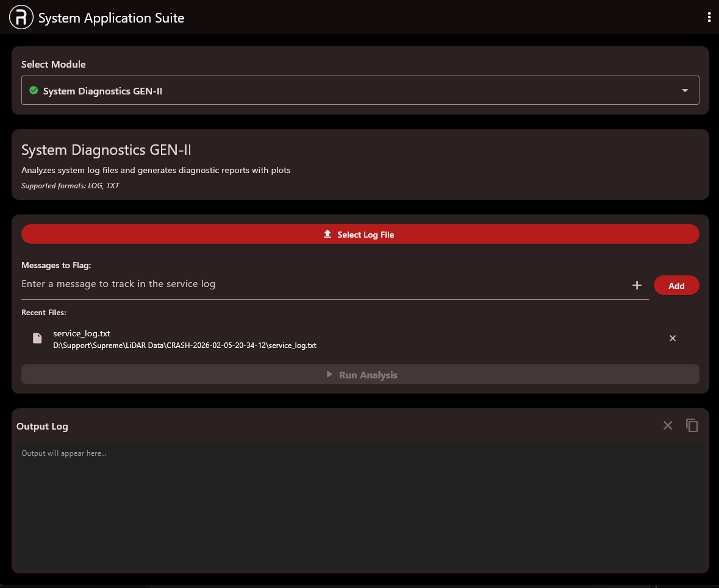Viewport: 719px width, 588px height.
Task: Select the service_log.txt recent file
Action: coord(82,333)
